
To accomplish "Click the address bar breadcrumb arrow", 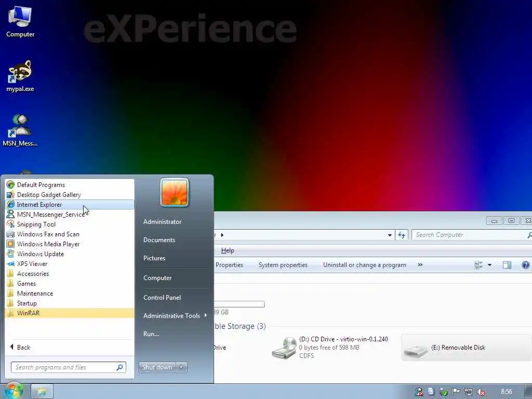I will 222,235.
